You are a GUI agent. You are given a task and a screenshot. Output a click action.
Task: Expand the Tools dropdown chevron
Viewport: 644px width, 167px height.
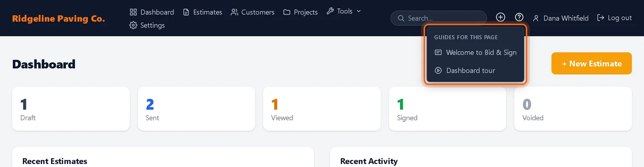tap(359, 11)
